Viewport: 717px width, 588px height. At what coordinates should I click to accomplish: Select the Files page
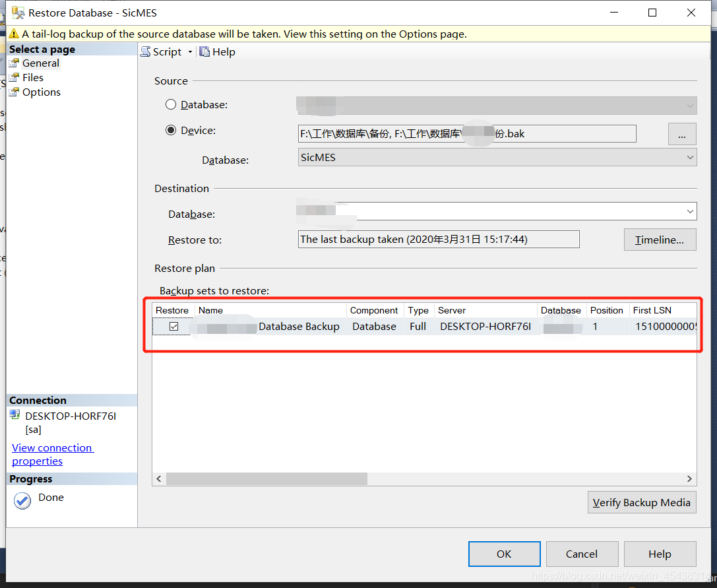pos(33,78)
